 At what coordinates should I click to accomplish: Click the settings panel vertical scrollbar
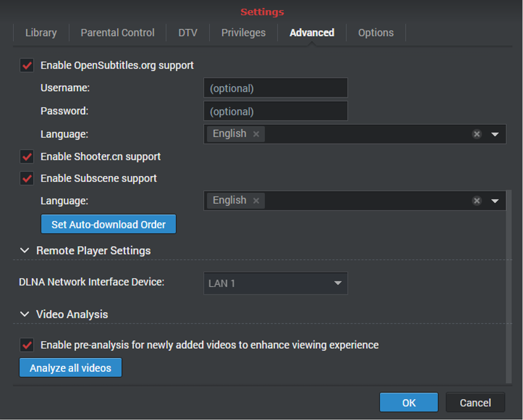click(509, 286)
